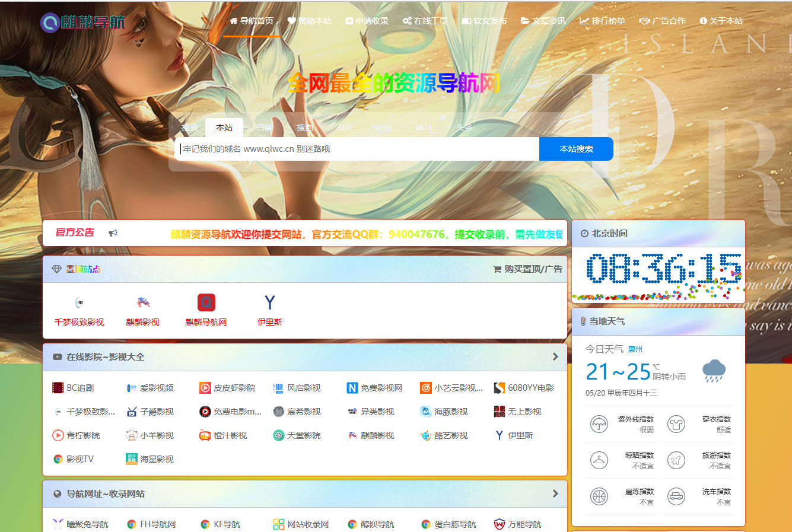Click the 旅游指数 airplane icon
Viewport: 792px width, 532px height.
(x=676, y=460)
